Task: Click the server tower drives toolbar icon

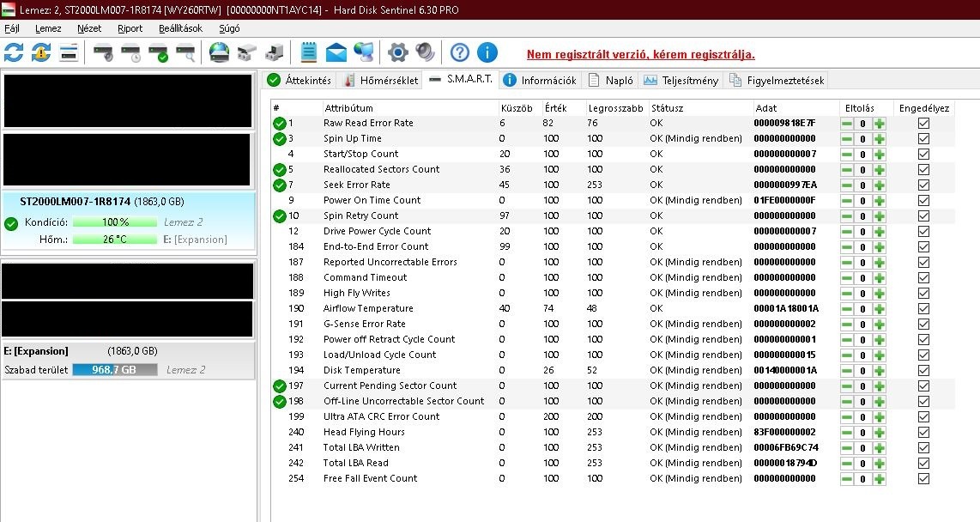Action: click(275, 52)
